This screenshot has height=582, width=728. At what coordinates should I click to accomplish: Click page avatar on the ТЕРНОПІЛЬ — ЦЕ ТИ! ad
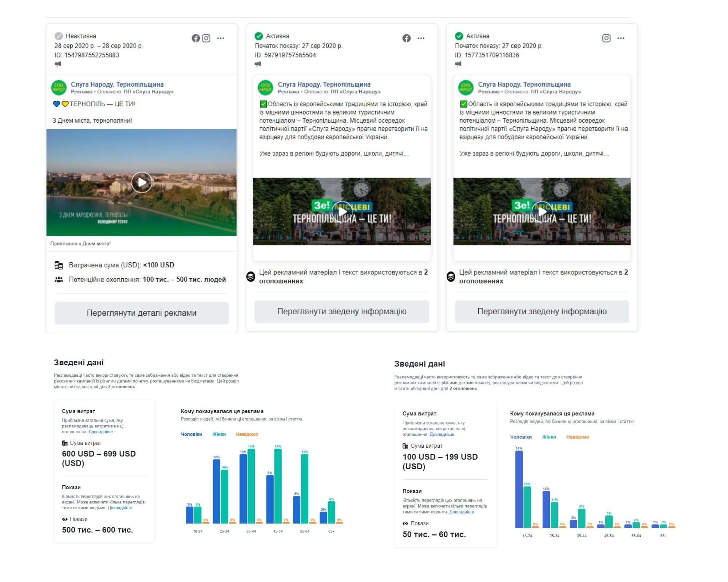[59, 88]
